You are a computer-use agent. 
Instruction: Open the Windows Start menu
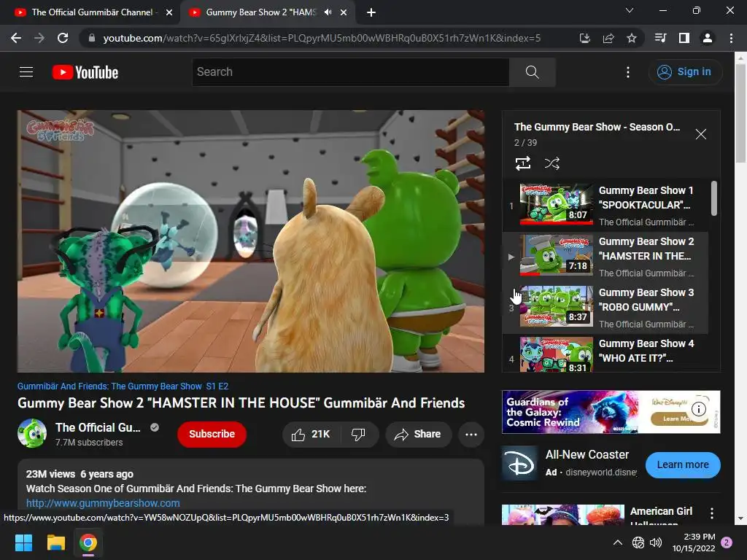click(x=23, y=542)
